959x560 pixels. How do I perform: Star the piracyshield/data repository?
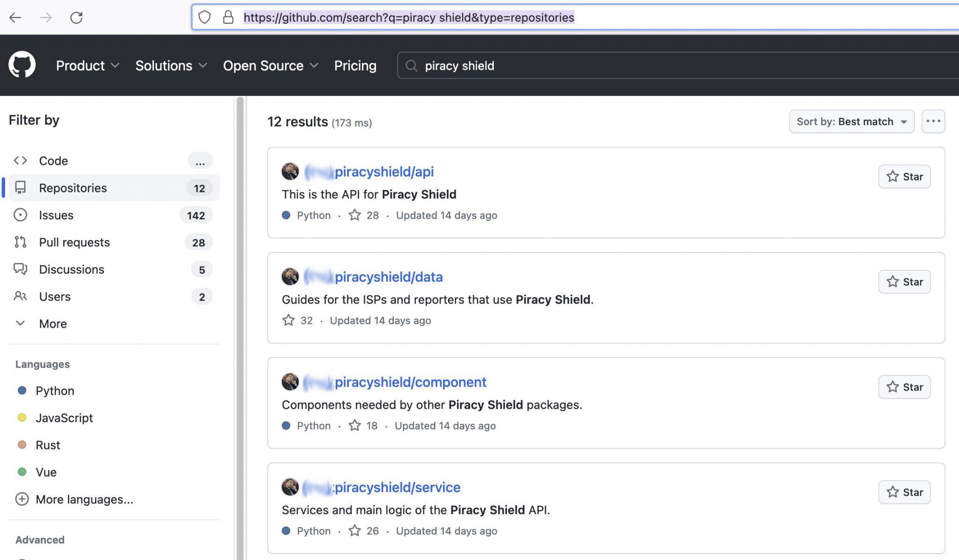click(904, 281)
